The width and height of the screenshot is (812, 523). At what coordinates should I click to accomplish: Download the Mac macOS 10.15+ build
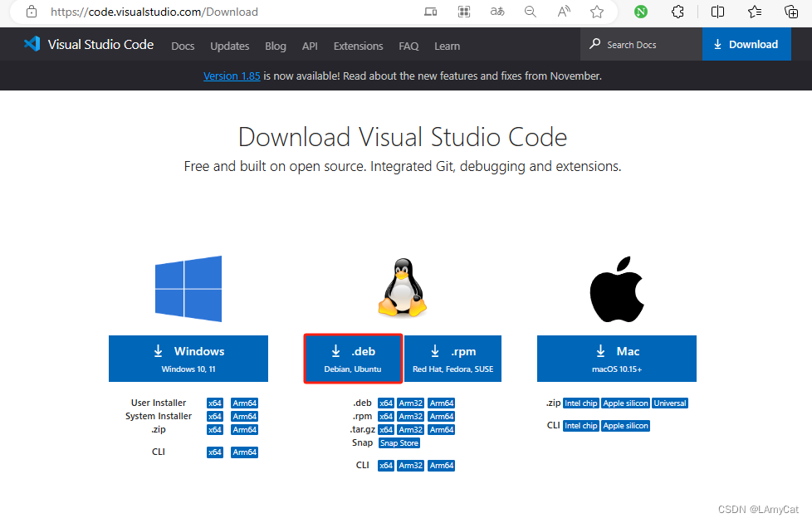(x=617, y=359)
